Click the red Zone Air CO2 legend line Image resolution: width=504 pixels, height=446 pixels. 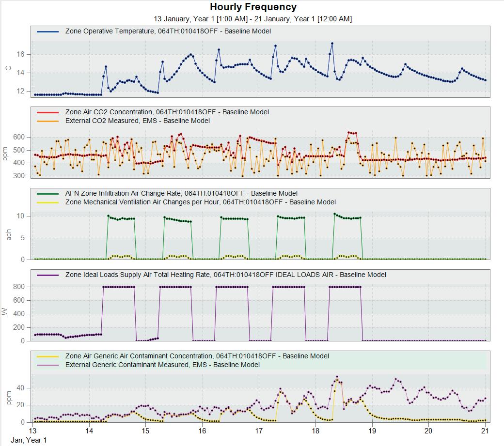click(47, 112)
